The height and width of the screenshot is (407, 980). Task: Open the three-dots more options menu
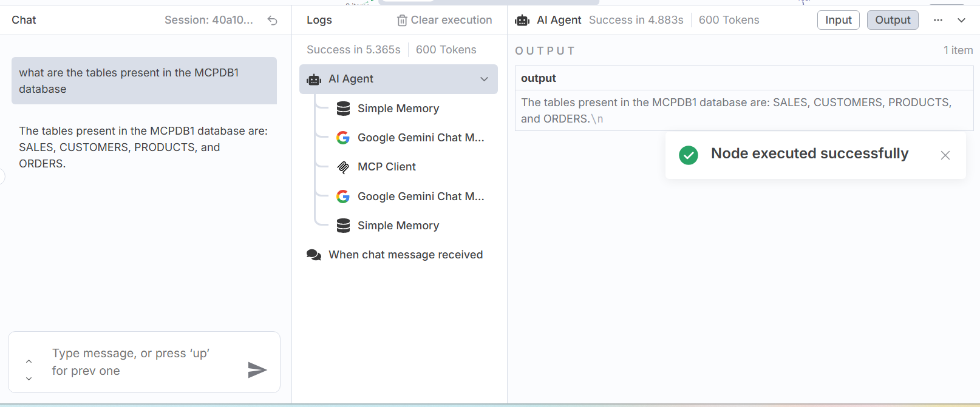(x=938, y=20)
